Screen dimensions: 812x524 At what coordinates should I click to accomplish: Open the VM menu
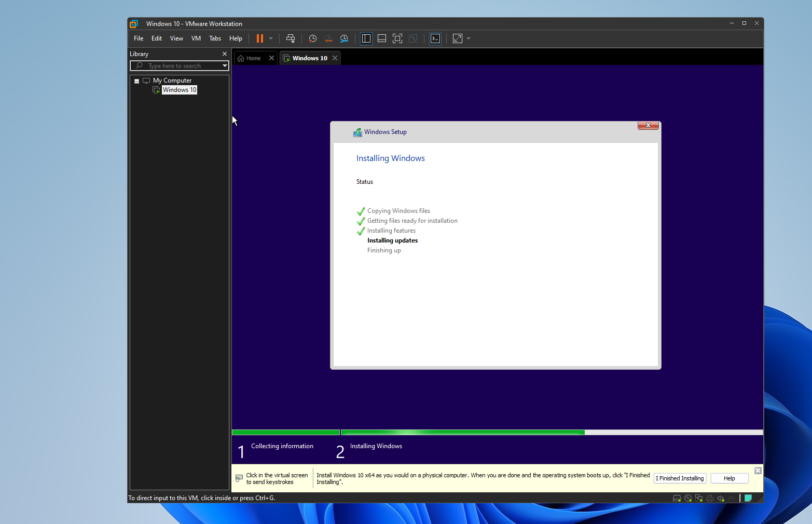coord(196,38)
